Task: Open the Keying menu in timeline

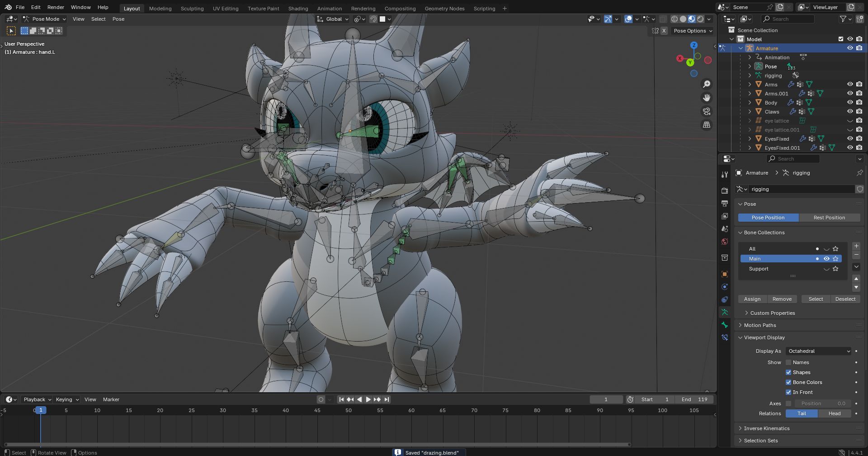Action: [67, 399]
